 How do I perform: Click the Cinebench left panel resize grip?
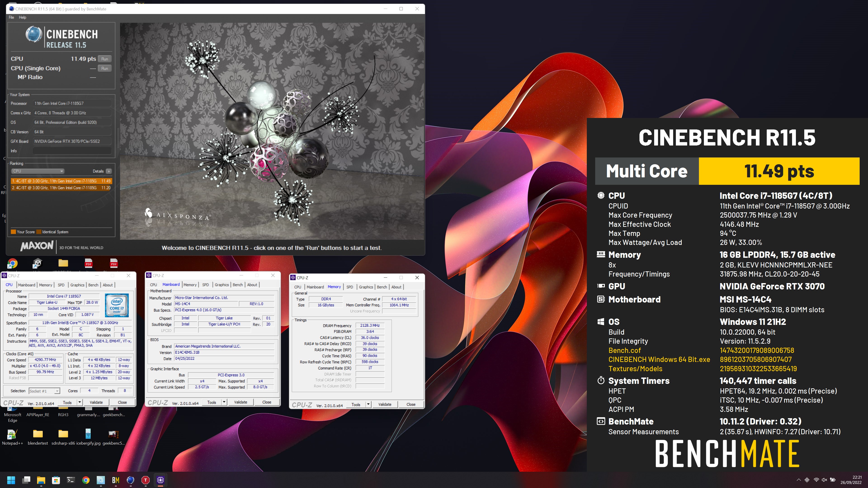(x=118, y=138)
